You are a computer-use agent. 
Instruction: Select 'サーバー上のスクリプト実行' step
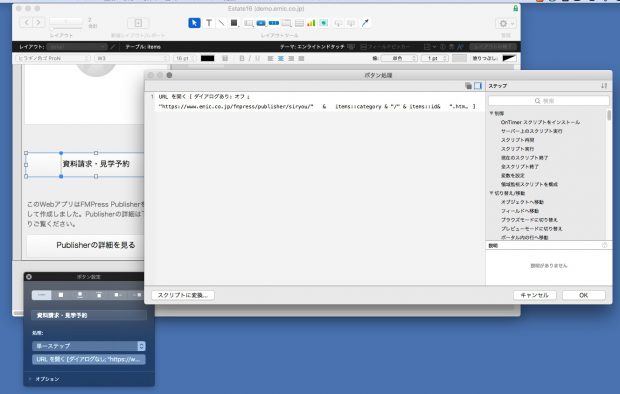(531, 131)
